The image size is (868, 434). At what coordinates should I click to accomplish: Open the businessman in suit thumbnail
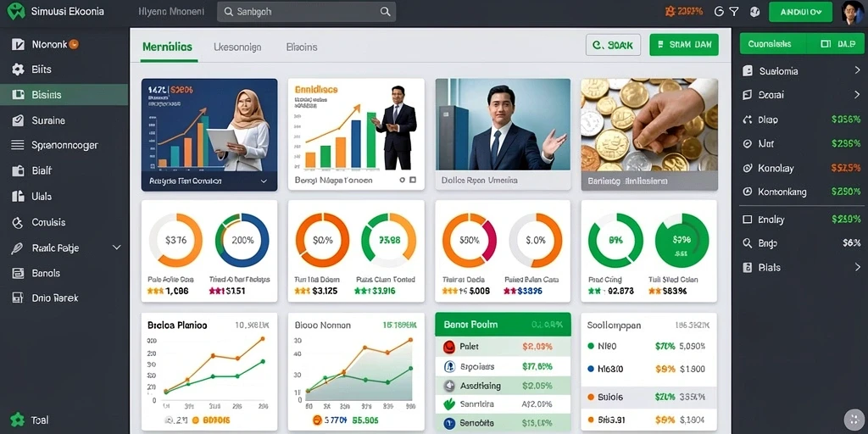[x=503, y=125]
